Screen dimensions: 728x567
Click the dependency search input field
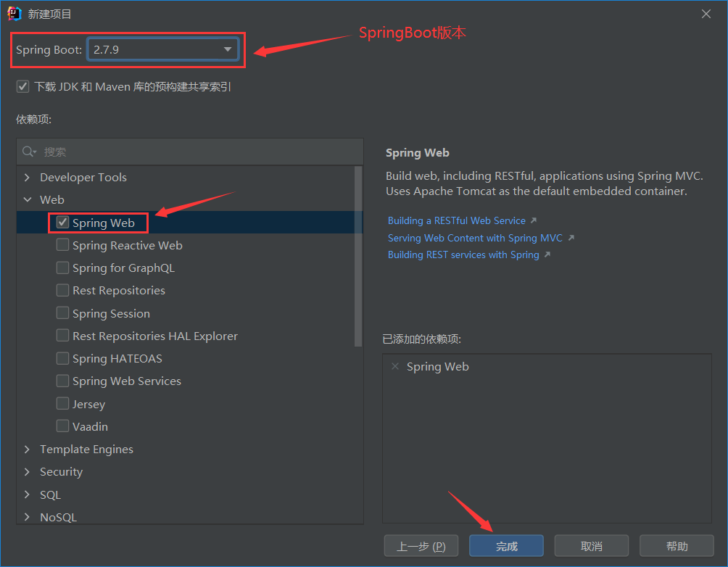pyautogui.click(x=196, y=152)
